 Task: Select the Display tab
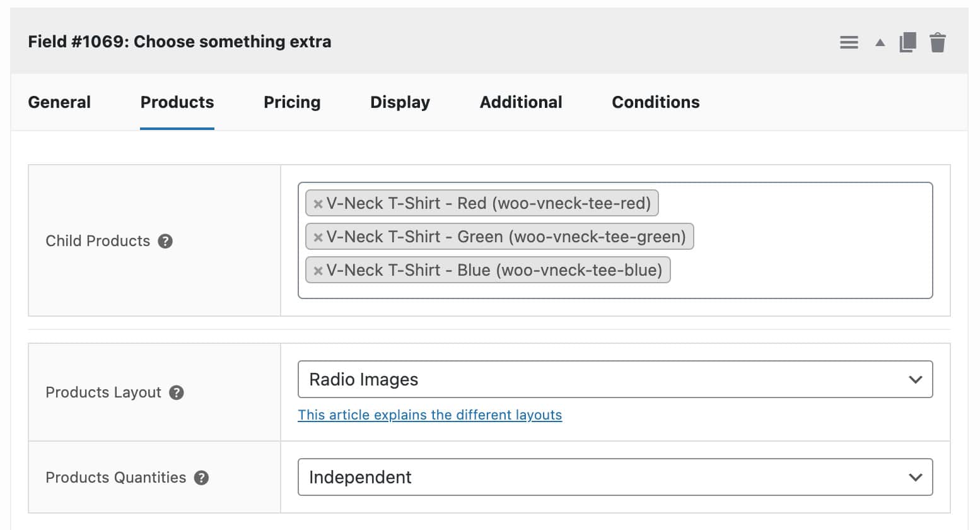400,102
